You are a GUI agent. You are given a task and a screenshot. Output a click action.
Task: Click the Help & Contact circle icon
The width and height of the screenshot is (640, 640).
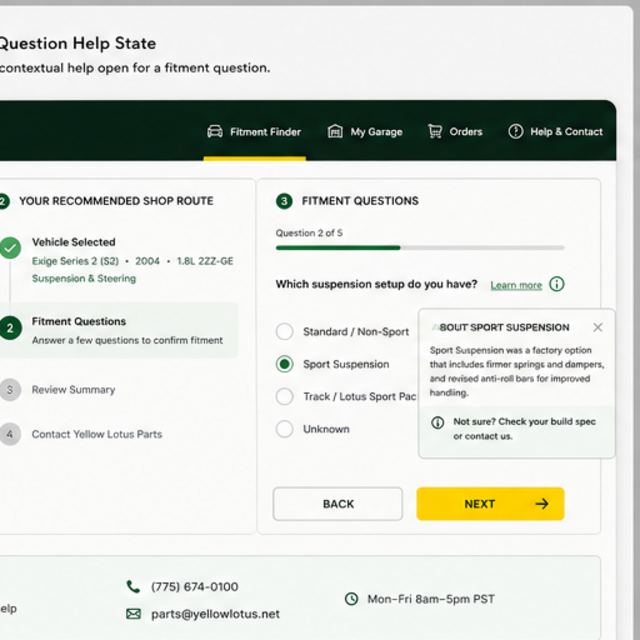point(516,132)
